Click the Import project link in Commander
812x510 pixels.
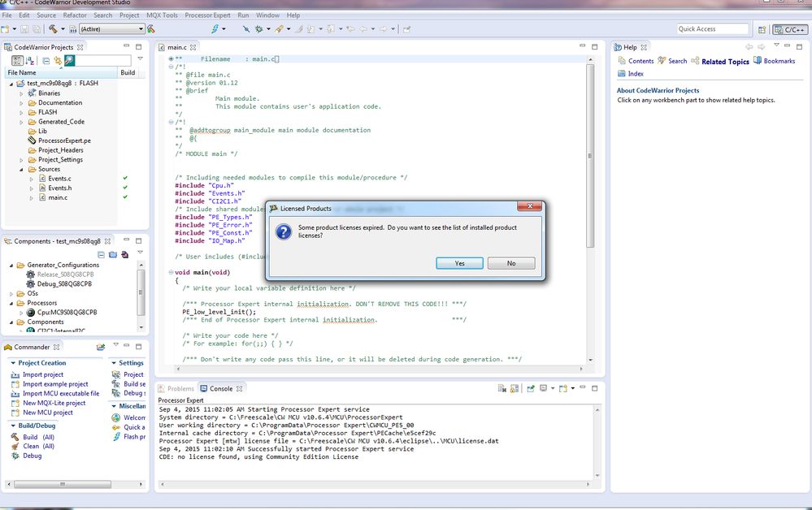[x=43, y=374]
